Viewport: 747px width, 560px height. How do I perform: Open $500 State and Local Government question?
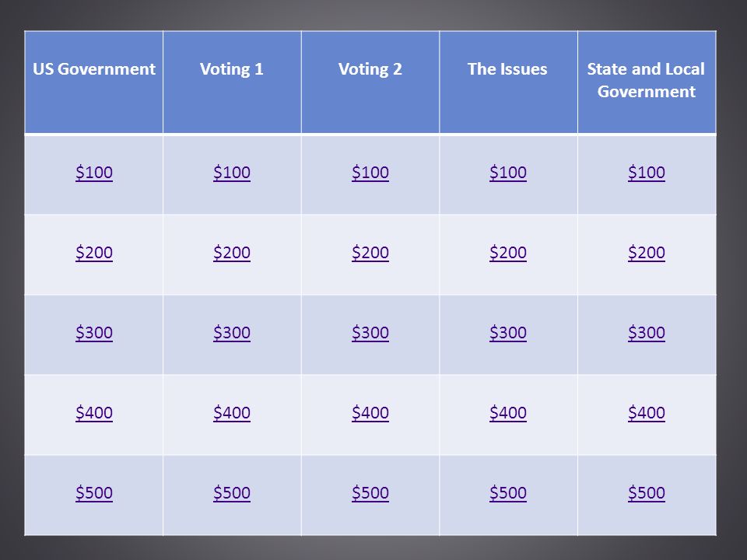[x=647, y=493]
